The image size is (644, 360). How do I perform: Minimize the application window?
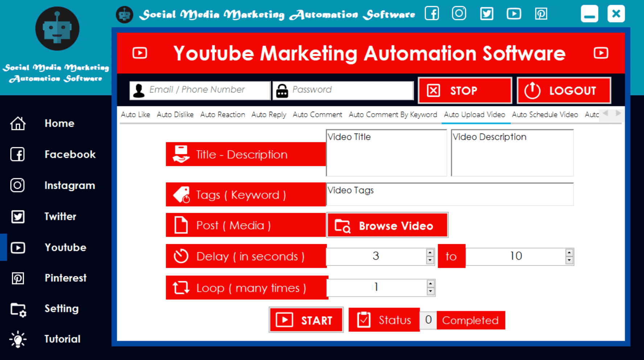589,14
